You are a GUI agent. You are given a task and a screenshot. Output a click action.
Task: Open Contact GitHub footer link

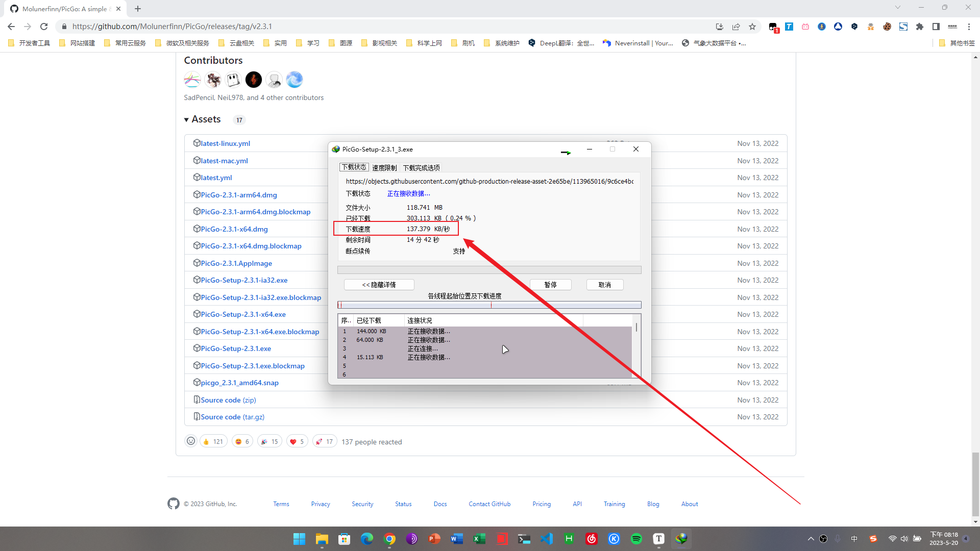(x=489, y=504)
